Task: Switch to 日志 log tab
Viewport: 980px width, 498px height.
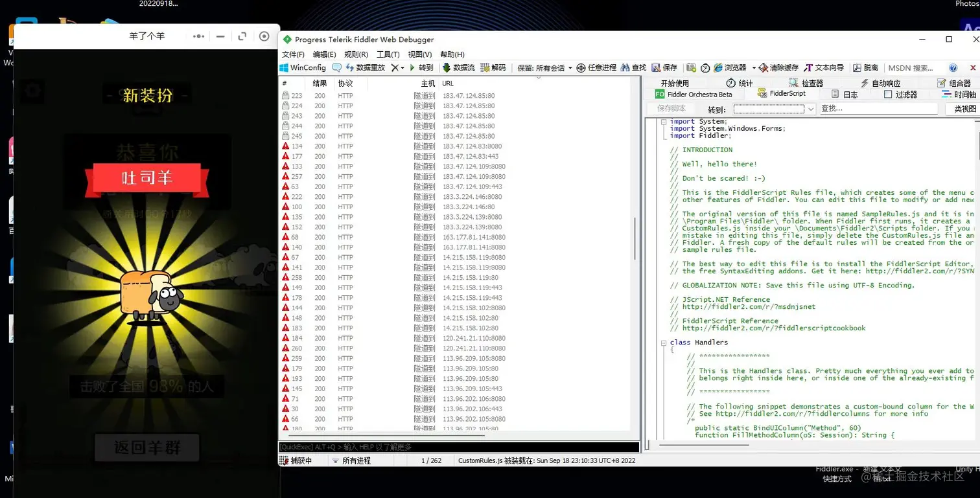Action: (x=845, y=94)
